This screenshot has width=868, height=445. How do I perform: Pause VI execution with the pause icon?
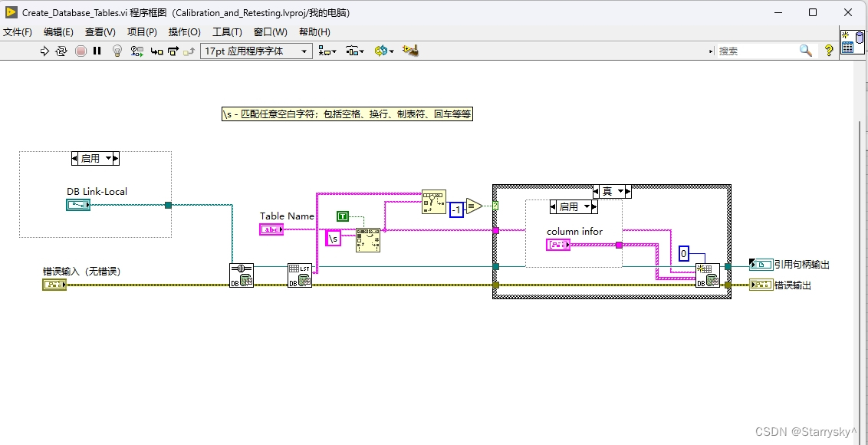[95, 51]
